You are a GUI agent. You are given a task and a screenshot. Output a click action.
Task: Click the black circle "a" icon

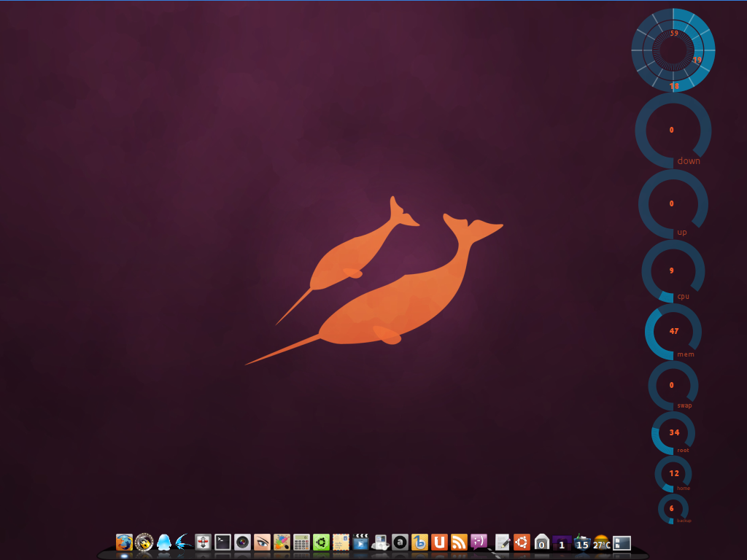tap(400, 542)
